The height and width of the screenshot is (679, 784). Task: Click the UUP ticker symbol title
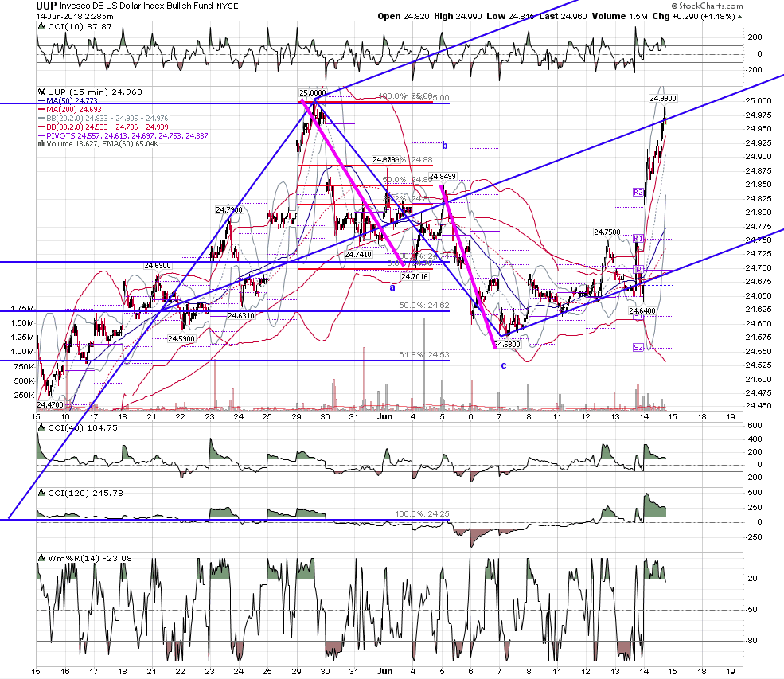point(46,6)
